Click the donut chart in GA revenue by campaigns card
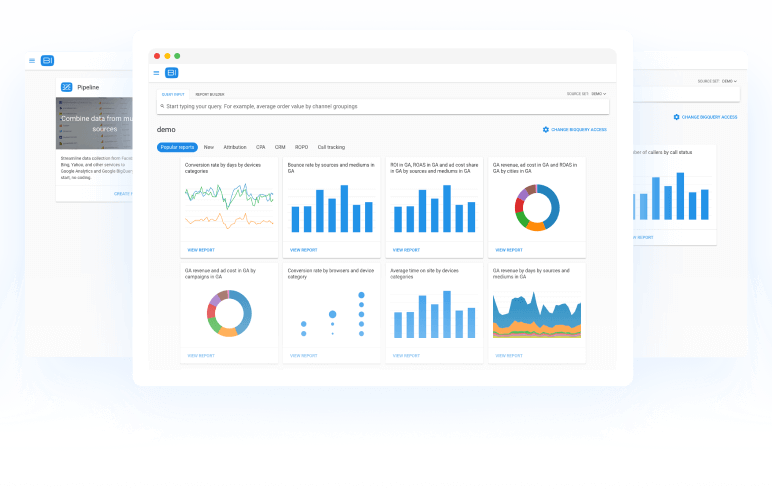This screenshot has height=490, width=772. click(229, 313)
